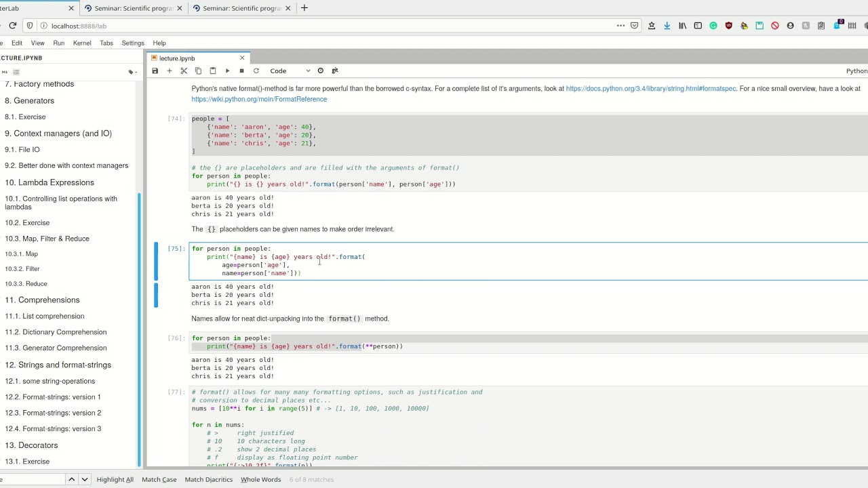The height and width of the screenshot is (488, 868).
Task: Jump to 10.3.1. Map entry
Action: 22,253
